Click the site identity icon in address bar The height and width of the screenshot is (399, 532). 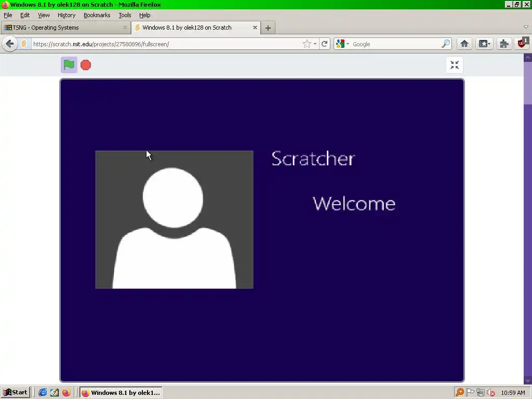(24, 44)
